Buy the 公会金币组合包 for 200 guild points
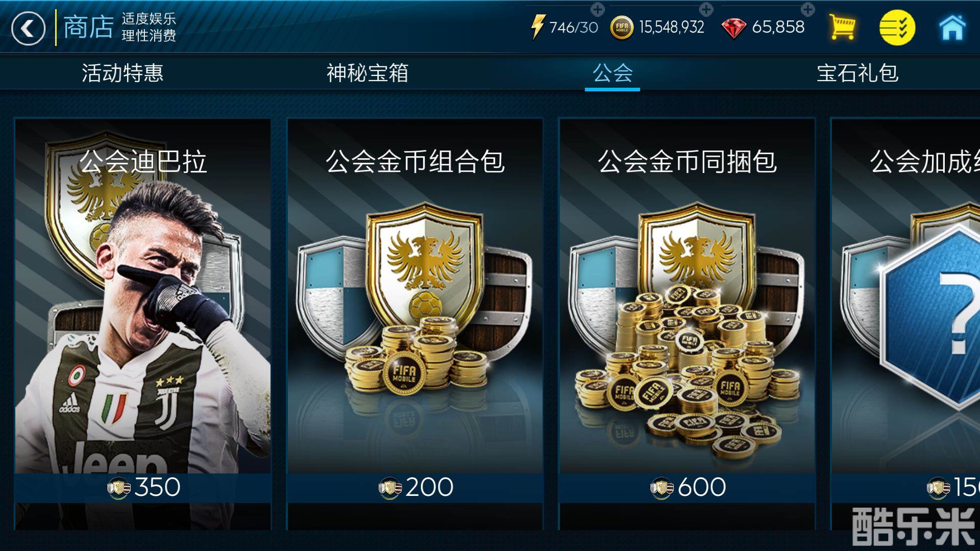 [x=415, y=487]
